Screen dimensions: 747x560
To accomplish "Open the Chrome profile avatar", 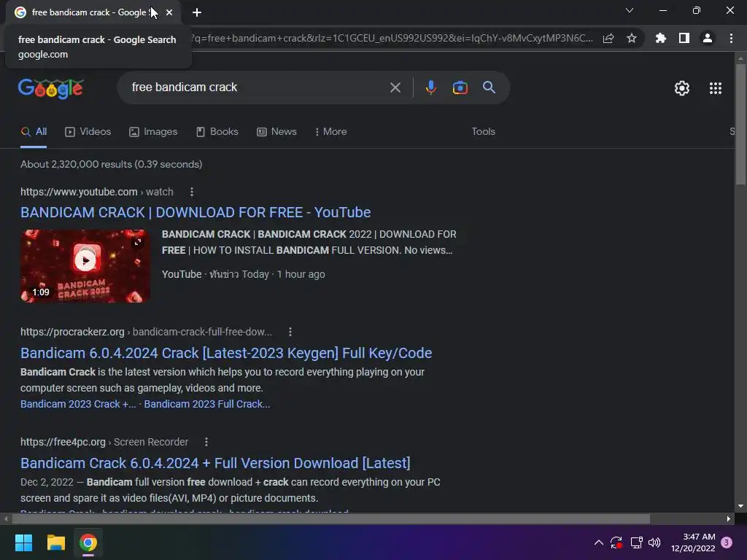I will (707, 38).
